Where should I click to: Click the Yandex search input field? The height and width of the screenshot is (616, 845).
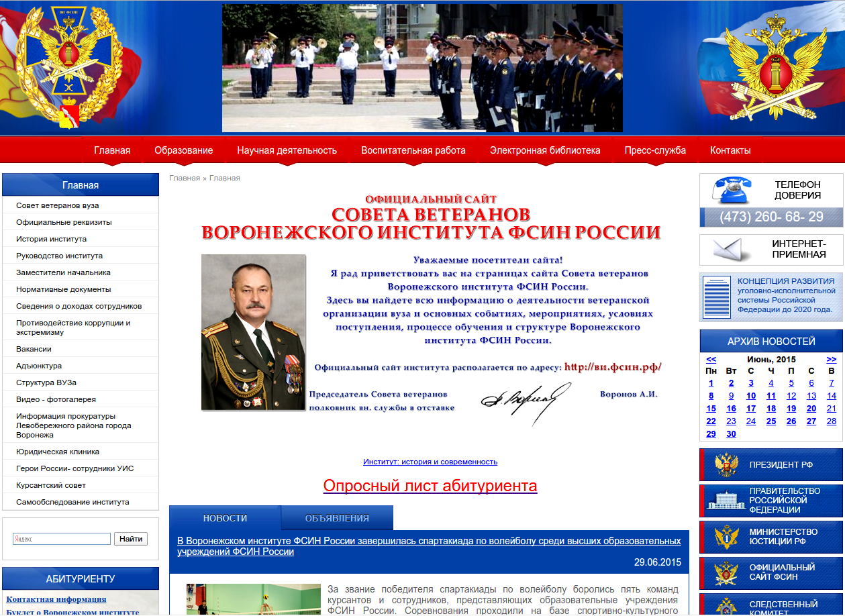tap(61, 539)
